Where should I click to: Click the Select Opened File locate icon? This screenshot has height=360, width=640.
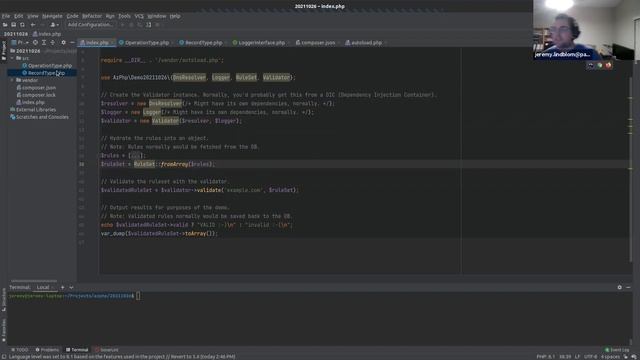click(x=35, y=42)
